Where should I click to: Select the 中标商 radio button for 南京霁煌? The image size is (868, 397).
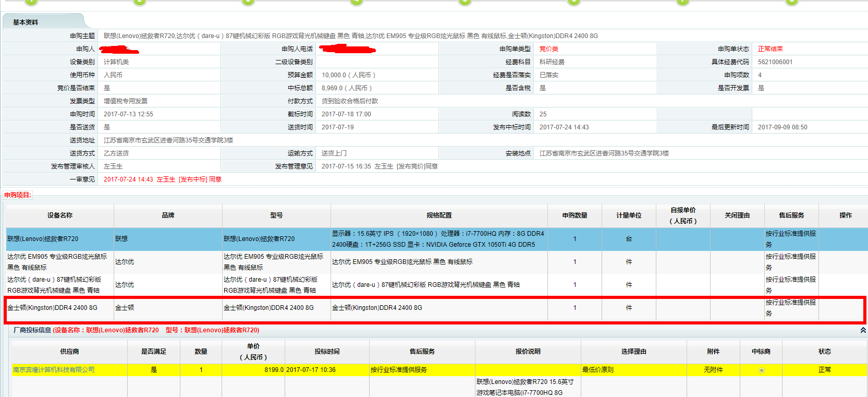(761, 370)
